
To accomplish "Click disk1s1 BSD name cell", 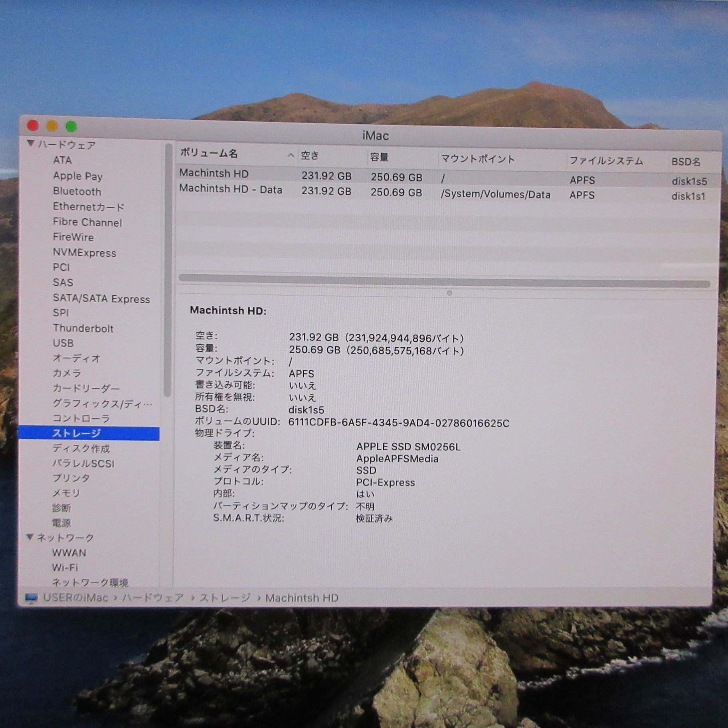I will [688, 196].
